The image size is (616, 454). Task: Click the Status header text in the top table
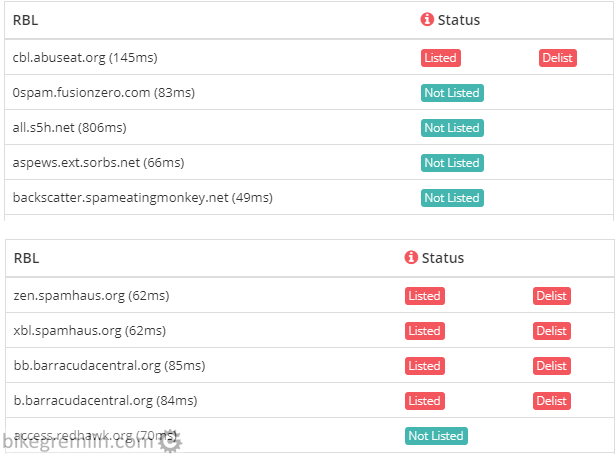[x=459, y=20]
